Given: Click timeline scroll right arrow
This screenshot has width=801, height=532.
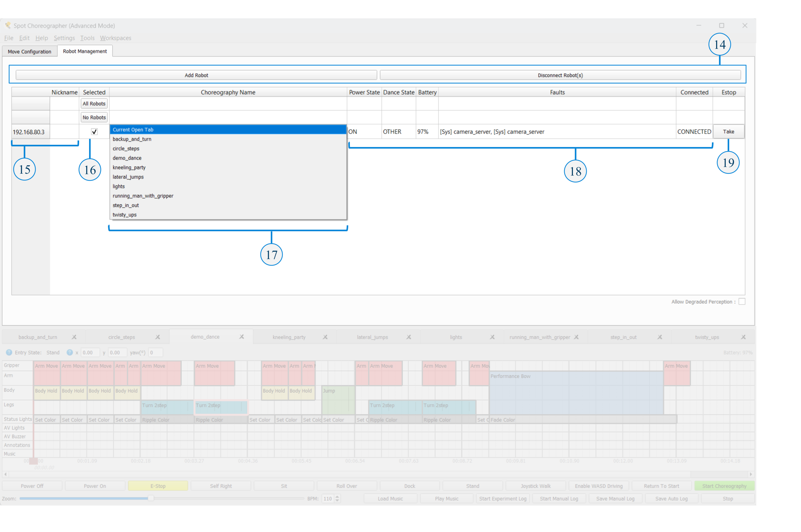Looking at the screenshot, I should tap(751, 474).
